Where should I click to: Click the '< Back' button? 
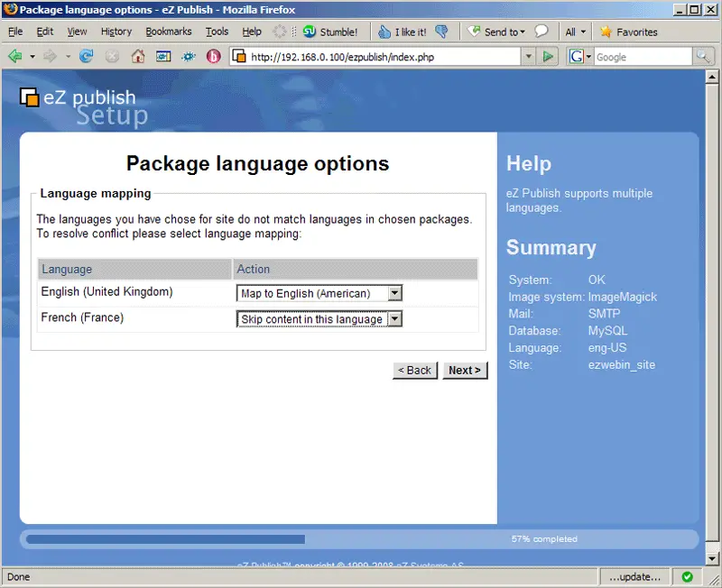(x=415, y=371)
